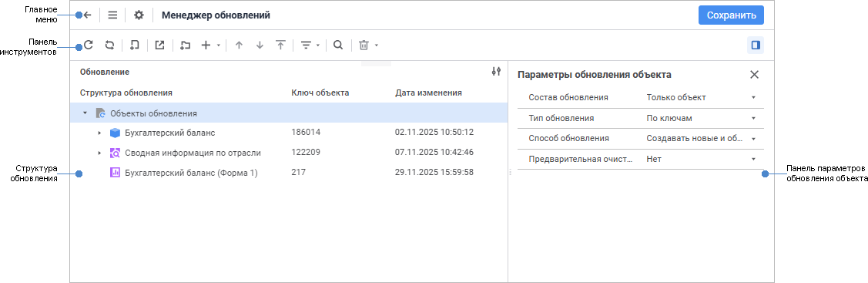Click the add folder icon

186,45
